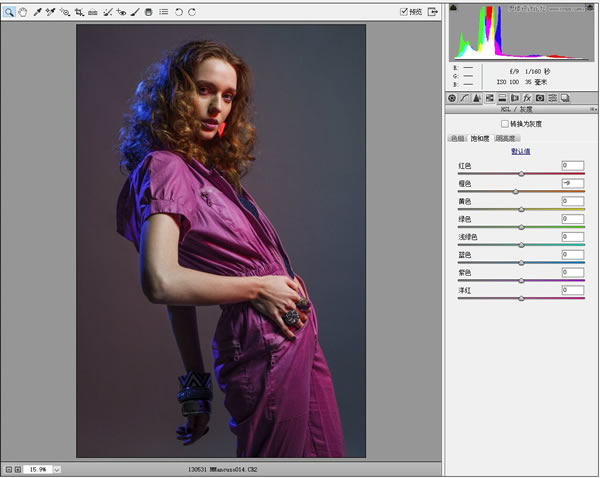Switch to the 色相 sub-tab

(x=457, y=139)
